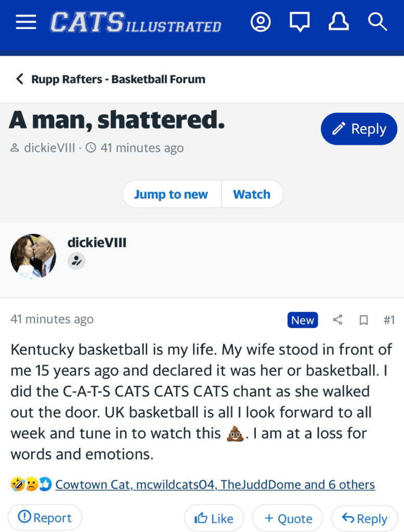Screen dimensions: 404x532
Task: Click the thread starter badge icon
Action: 76,261
